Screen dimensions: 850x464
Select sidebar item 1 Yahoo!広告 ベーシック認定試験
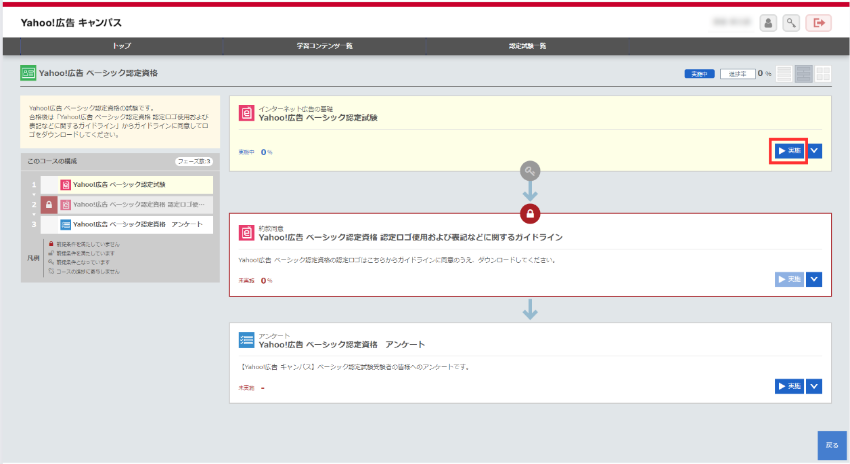[x=127, y=185]
